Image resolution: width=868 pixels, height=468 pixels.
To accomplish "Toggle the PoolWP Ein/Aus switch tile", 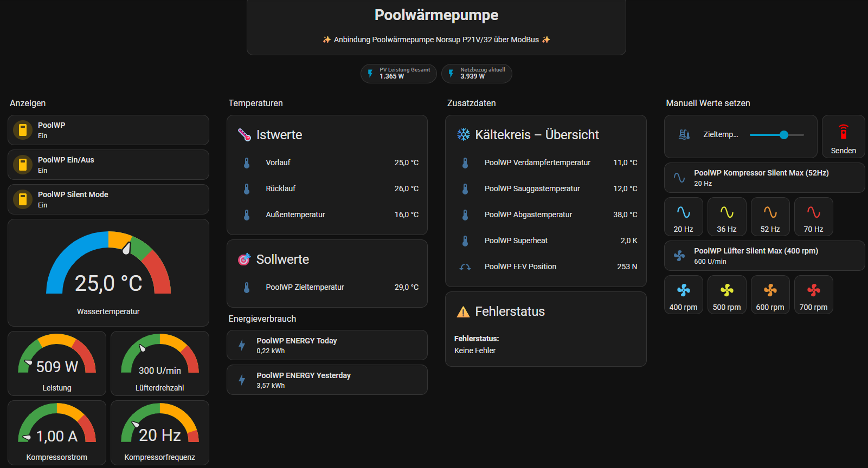I will click(108, 165).
